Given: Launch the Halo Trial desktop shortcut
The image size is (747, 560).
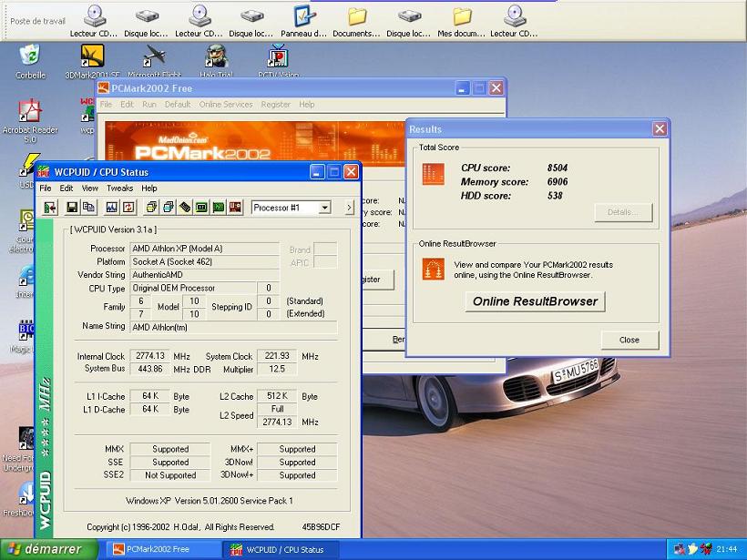Looking at the screenshot, I should point(216,61).
